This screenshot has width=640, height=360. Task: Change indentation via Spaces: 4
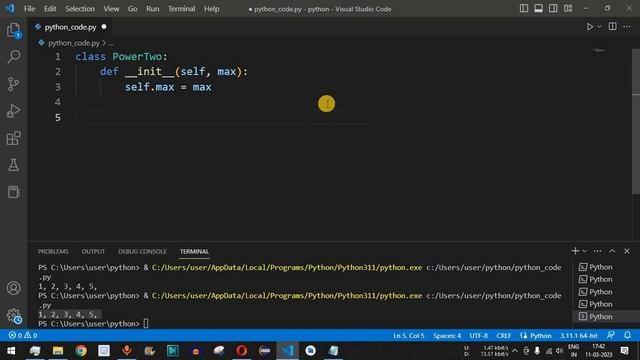[x=447, y=336]
